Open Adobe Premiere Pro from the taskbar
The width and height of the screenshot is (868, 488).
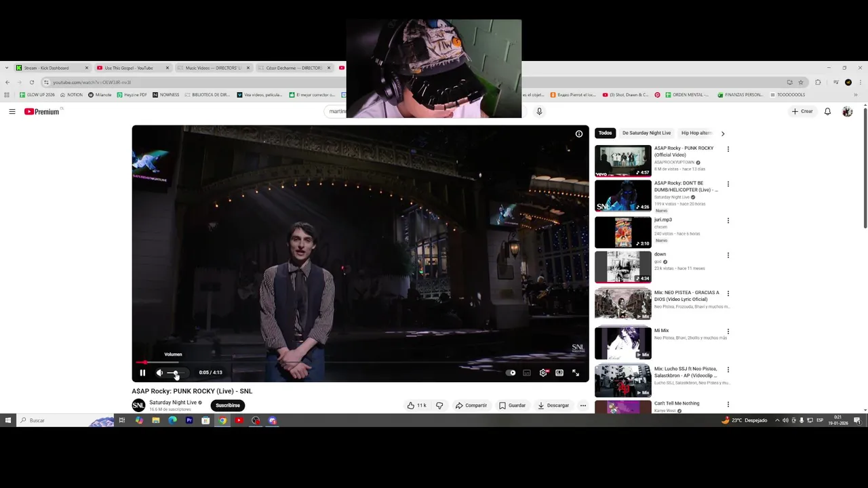pos(189,420)
